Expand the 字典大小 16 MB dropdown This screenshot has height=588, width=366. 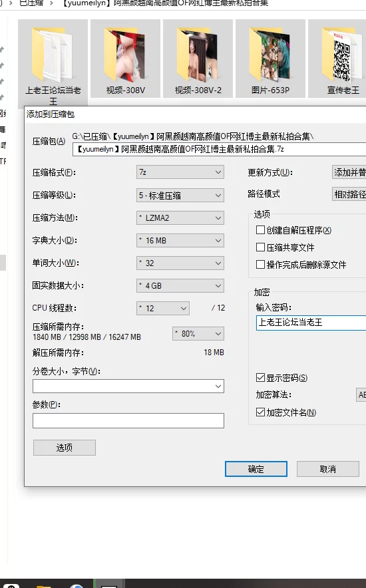point(180,240)
